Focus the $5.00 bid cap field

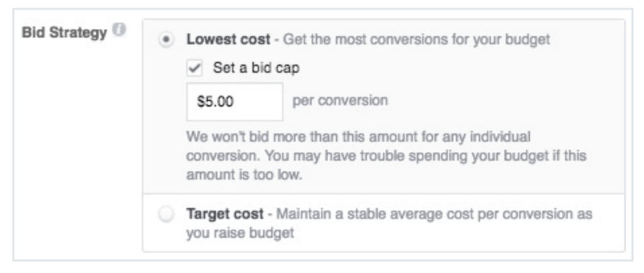tap(235, 102)
